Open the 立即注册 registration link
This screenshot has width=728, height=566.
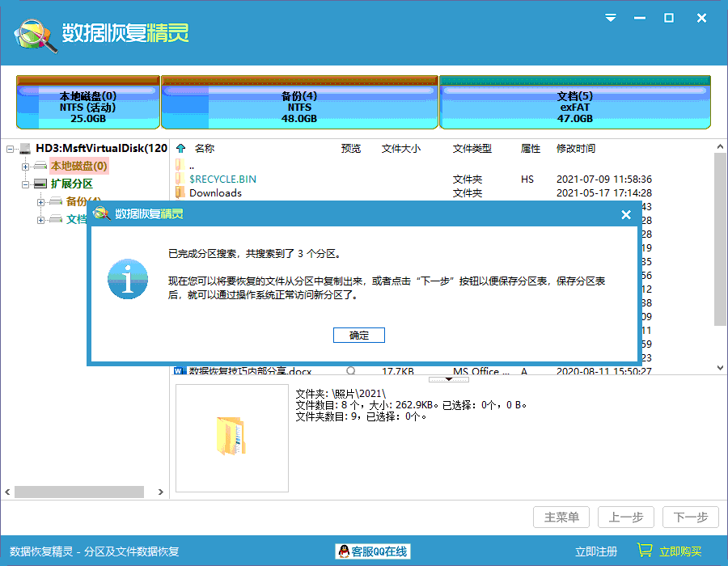pyautogui.click(x=596, y=551)
